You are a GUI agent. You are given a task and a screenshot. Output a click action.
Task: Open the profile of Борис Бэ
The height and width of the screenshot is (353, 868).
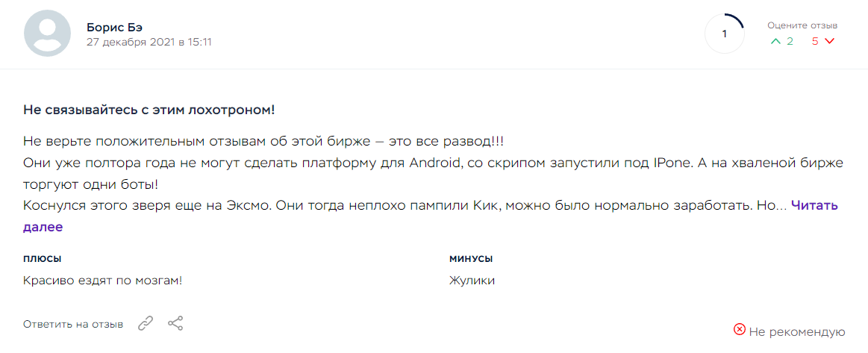114,27
